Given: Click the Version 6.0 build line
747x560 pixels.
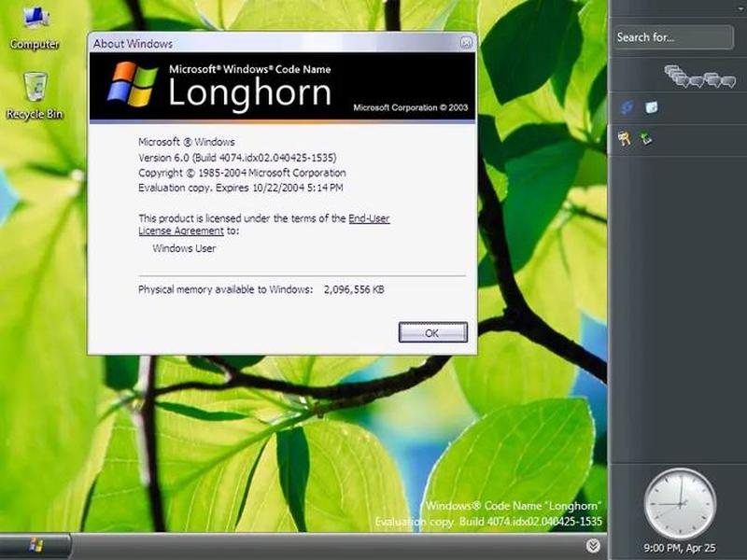Looking at the screenshot, I should click(237, 158).
